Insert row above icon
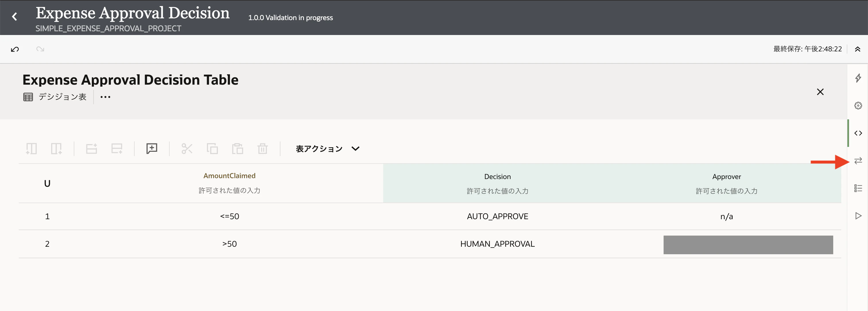 [91, 149]
